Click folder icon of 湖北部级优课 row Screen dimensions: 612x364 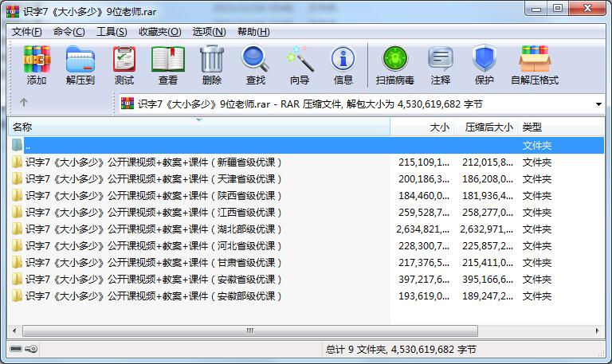coord(17,229)
